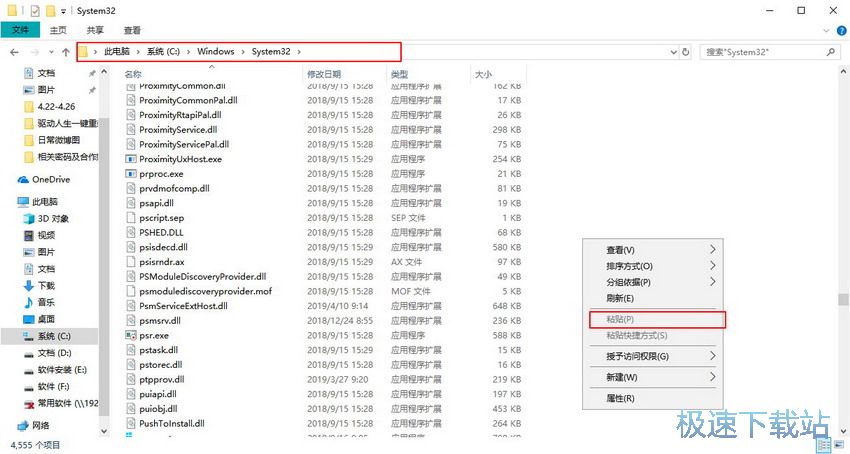Choose 属性(R) in context menu
850x454 pixels.
point(653,398)
